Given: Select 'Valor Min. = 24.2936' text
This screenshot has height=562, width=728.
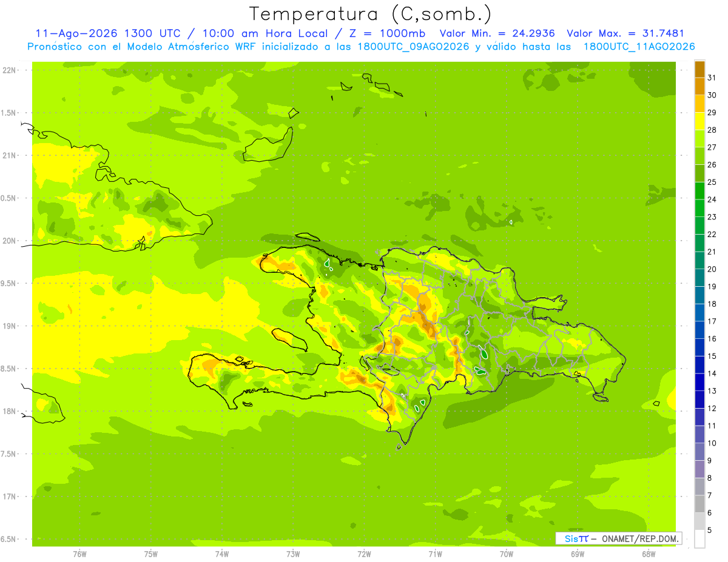Looking at the screenshot, I should click(497, 33).
